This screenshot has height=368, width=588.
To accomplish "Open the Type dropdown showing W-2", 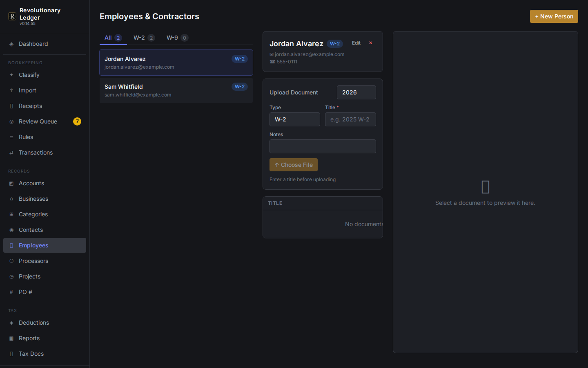I will click(294, 119).
